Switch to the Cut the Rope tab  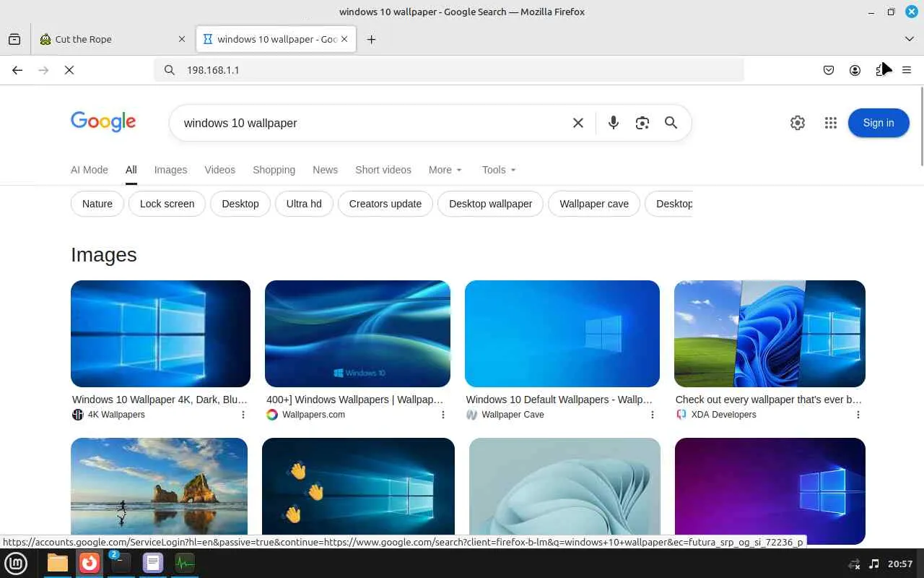(x=112, y=40)
